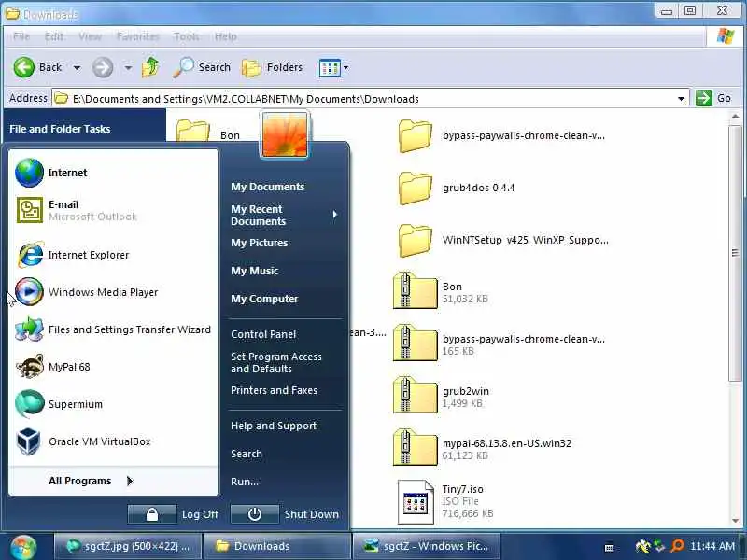Image resolution: width=747 pixels, height=560 pixels.
Task: Click File and Folder Tasks header
Action: 60,129
